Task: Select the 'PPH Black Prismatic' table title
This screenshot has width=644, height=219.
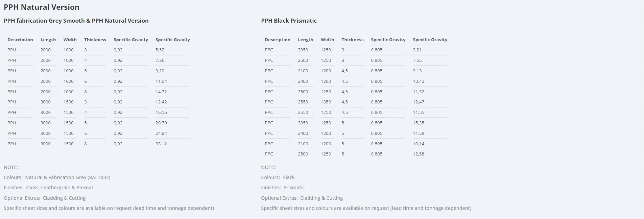Action: (289, 21)
